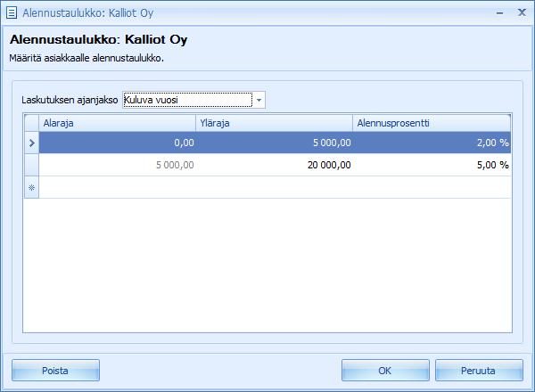Sort by the Alennusprosentti column header
The width and height of the screenshot is (535, 392).
point(432,123)
